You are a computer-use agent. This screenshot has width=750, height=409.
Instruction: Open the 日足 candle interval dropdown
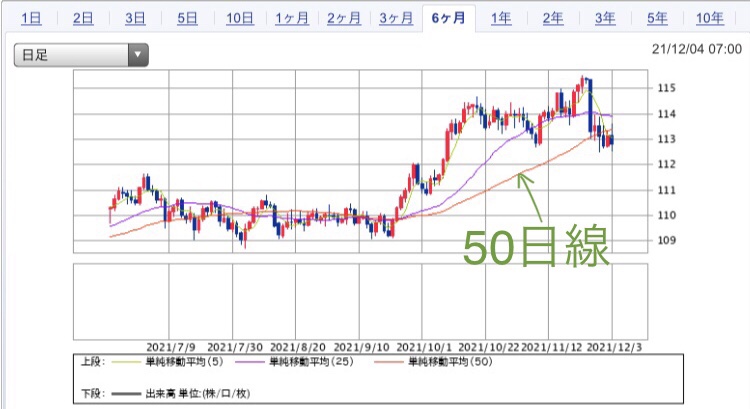tap(81, 55)
